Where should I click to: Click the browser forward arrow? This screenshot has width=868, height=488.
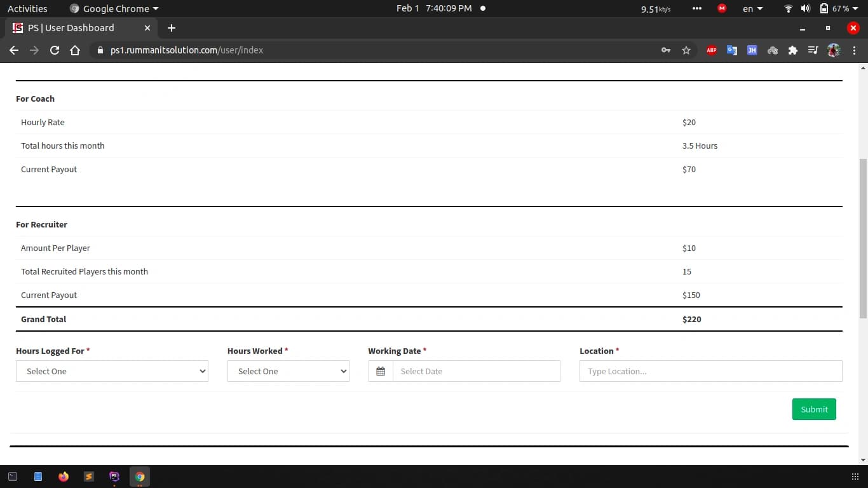coord(34,50)
